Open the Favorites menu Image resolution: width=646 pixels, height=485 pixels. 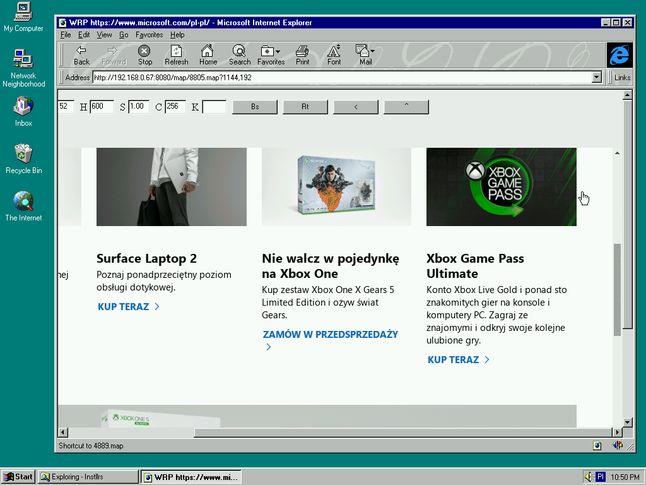point(149,35)
